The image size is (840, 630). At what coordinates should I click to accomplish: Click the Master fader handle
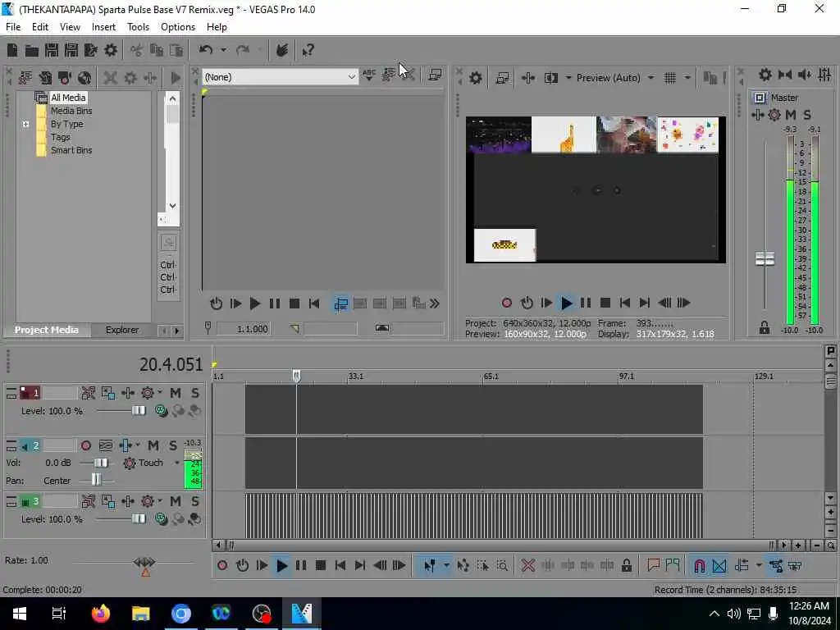pyautogui.click(x=765, y=259)
